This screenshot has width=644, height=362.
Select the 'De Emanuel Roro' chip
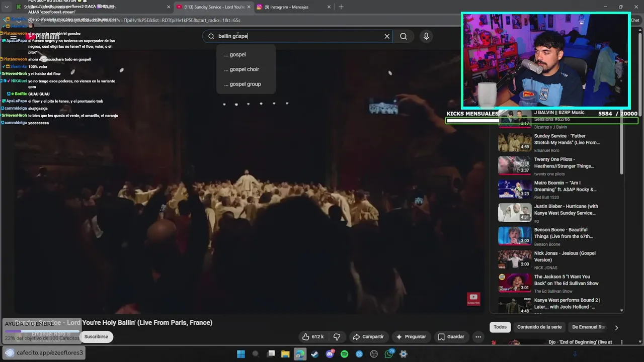tap(589, 327)
